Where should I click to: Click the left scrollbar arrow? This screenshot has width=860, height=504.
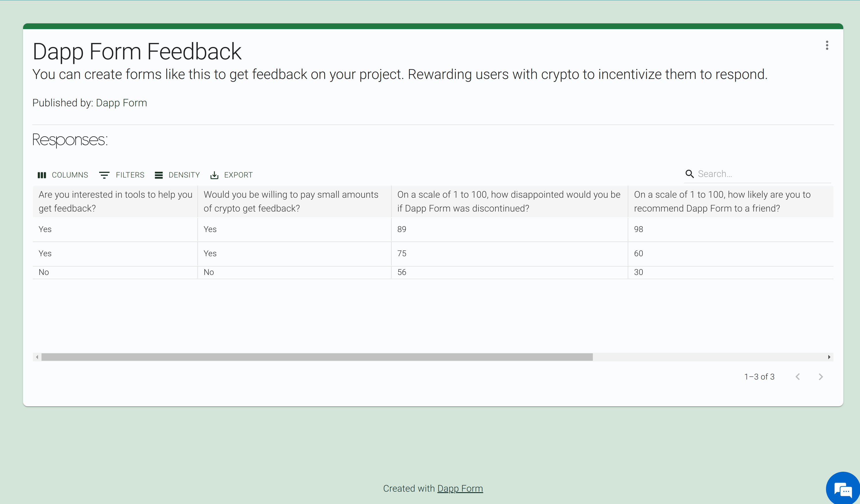click(x=37, y=357)
